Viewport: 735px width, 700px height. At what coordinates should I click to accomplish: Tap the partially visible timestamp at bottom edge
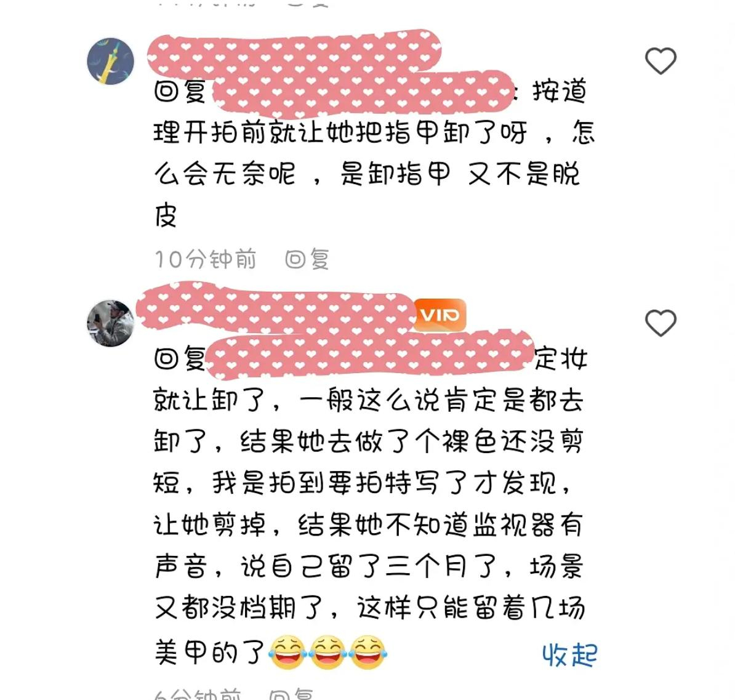tap(198, 694)
